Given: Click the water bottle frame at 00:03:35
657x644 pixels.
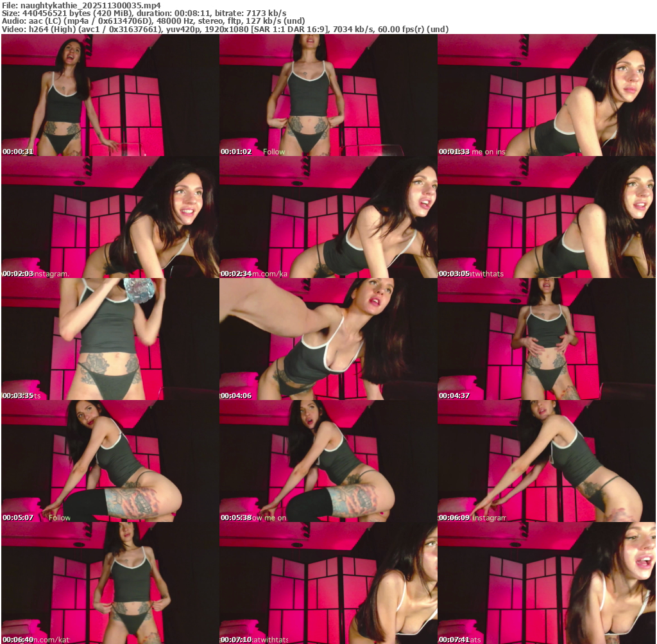Looking at the screenshot, I should [110, 339].
